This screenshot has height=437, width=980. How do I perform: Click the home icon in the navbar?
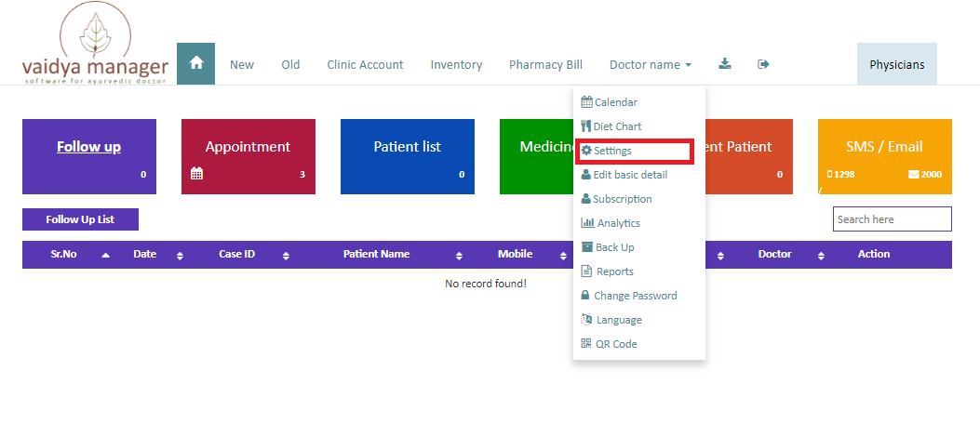(196, 63)
